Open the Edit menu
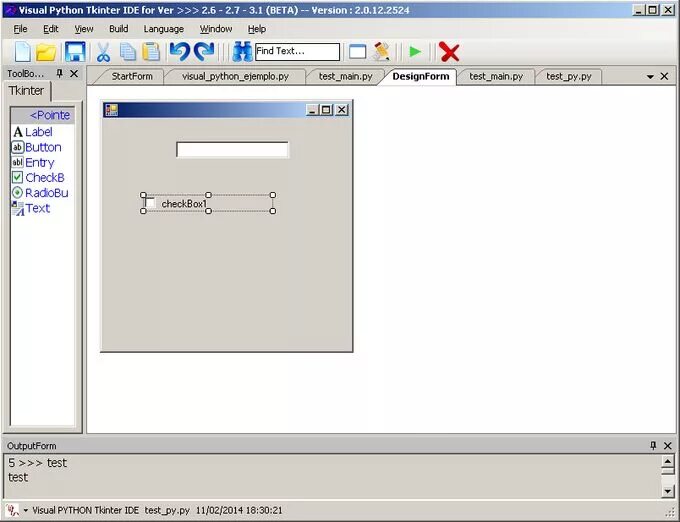This screenshot has height=522, width=680. point(51,29)
